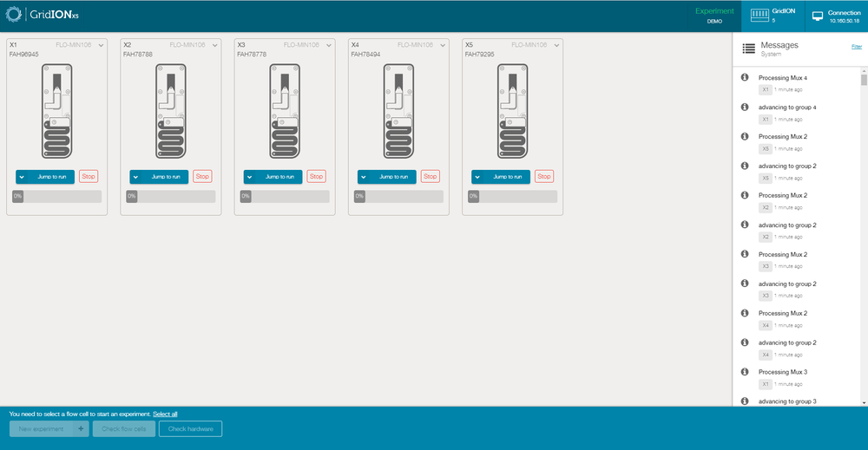Click the flow cell ID FAH79295
The image size is (868, 450).
tap(479, 54)
